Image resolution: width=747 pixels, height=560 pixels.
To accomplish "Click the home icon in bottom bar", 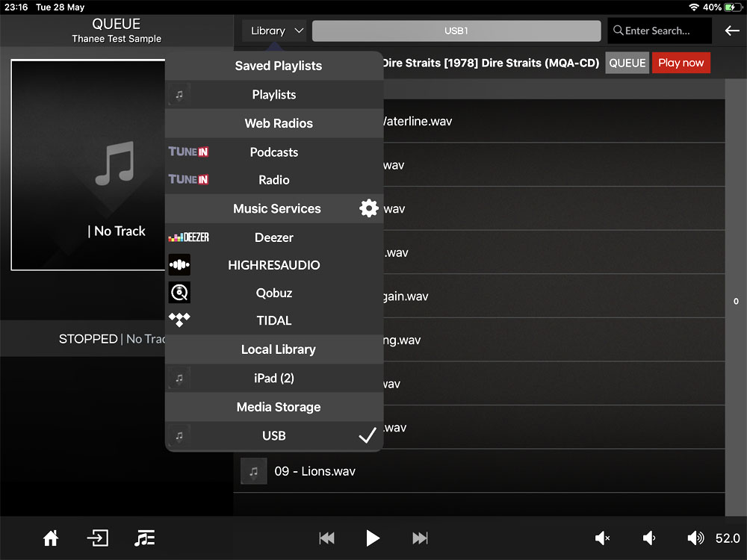I will pyautogui.click(x=51, y=538).
